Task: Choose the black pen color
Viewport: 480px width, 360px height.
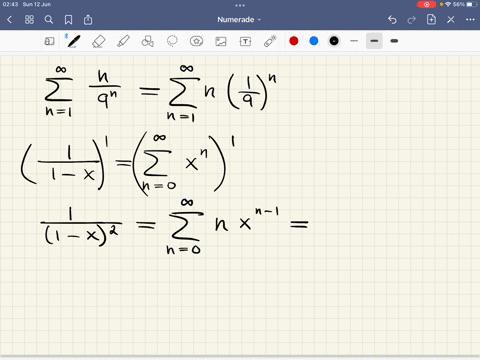Action: (334, 41)
